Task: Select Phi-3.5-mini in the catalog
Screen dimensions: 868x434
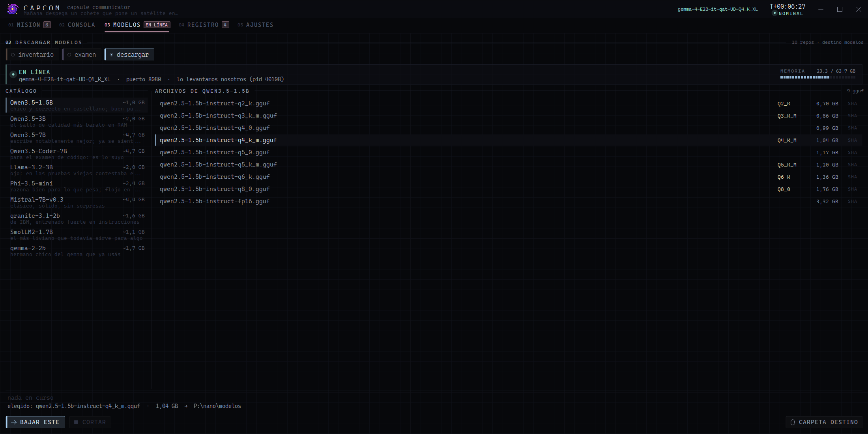Action: (x=77, y=186)
